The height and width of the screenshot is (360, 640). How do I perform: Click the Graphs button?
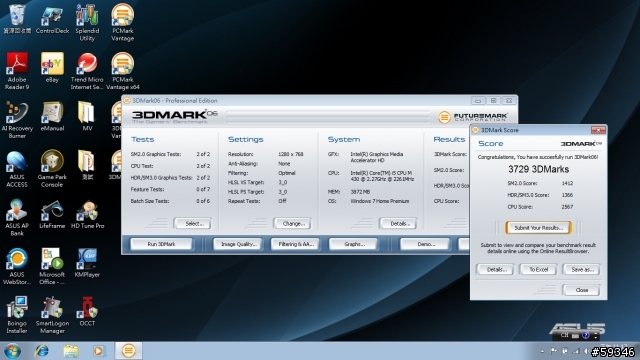(353, 244)
